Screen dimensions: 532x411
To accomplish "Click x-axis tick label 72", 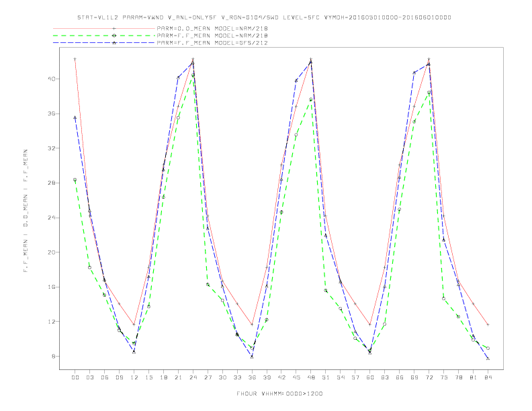I will pos(429,377).
